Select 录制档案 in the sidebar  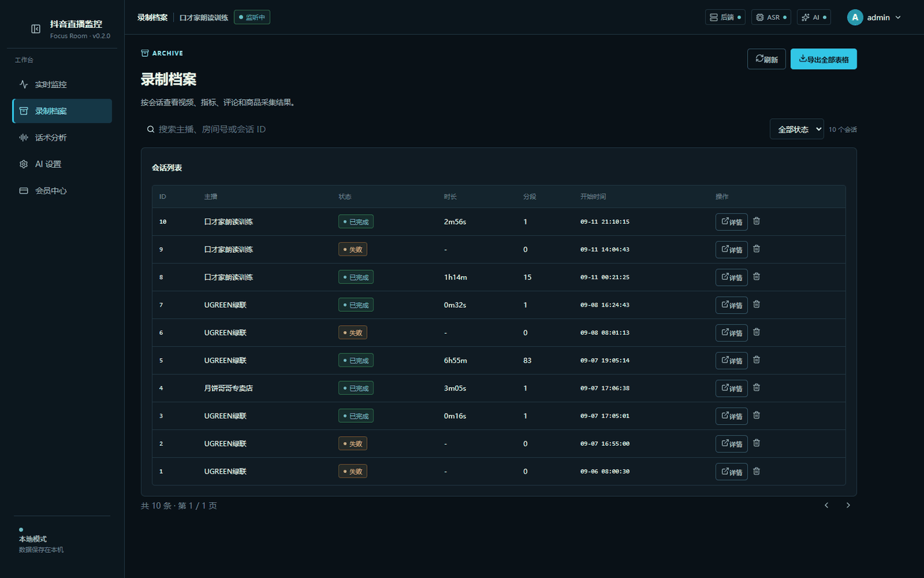[x=62, y=111]
